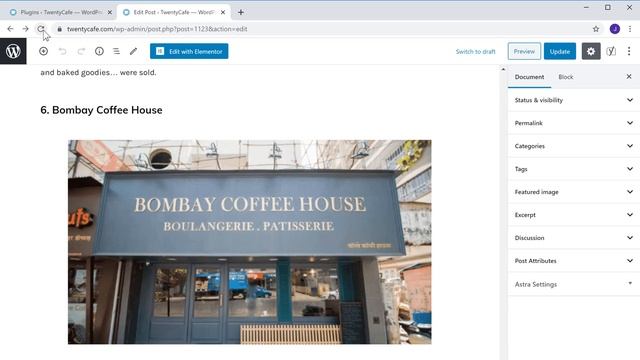The width and height of the screenshot is (640, 360).
Task: Reload the current page
Action: [x=40, y=29]
